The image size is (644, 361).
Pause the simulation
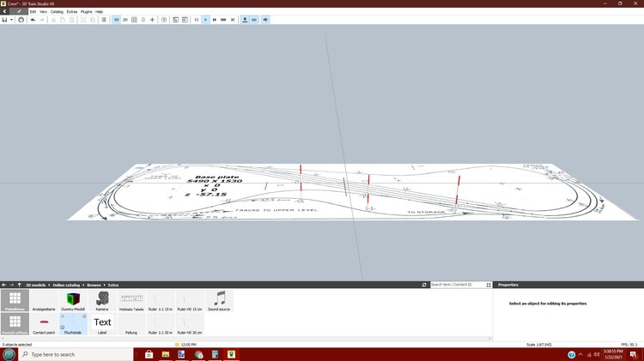tap(196, 19)
